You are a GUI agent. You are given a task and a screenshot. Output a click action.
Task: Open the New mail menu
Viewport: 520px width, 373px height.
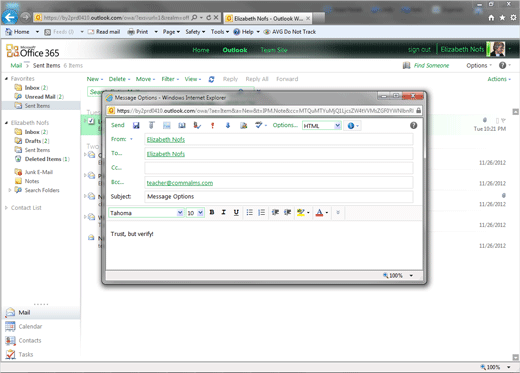[95, 79]
